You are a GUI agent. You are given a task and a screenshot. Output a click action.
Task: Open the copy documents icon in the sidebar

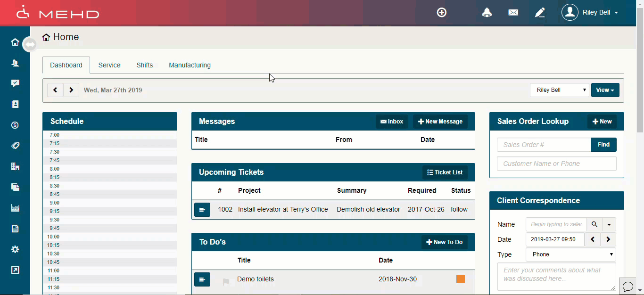[x=15, y=187]
